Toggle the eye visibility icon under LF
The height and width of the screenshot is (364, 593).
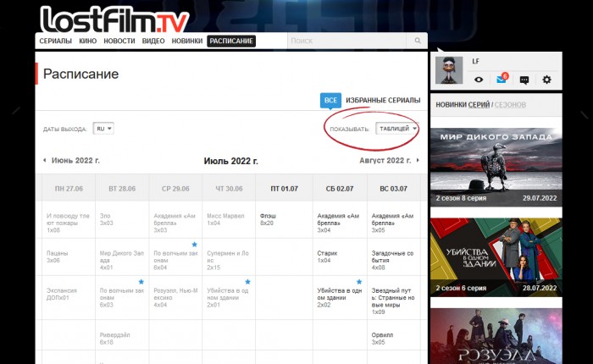point(479,80)
